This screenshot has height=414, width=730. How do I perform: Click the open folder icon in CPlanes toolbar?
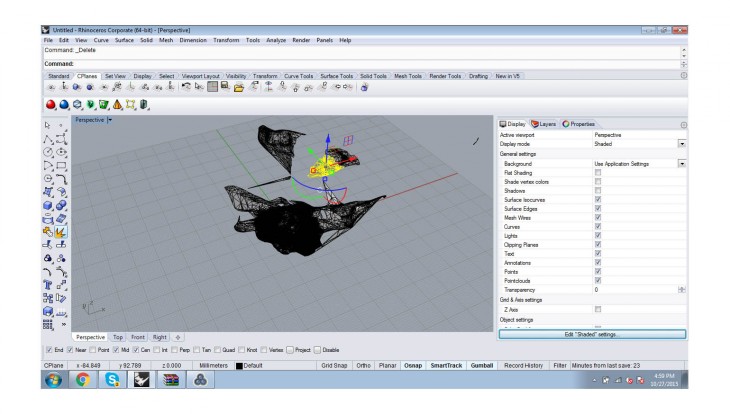(x=238, y=87)
